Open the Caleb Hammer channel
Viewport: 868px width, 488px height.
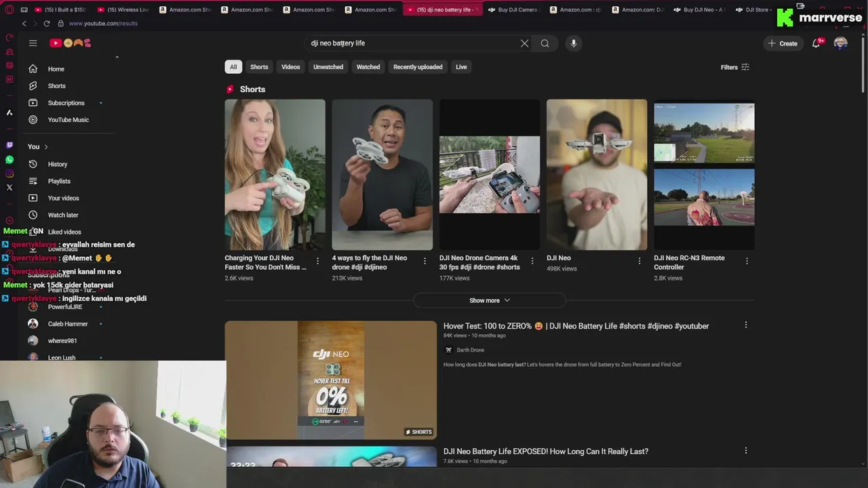point(68,324)
